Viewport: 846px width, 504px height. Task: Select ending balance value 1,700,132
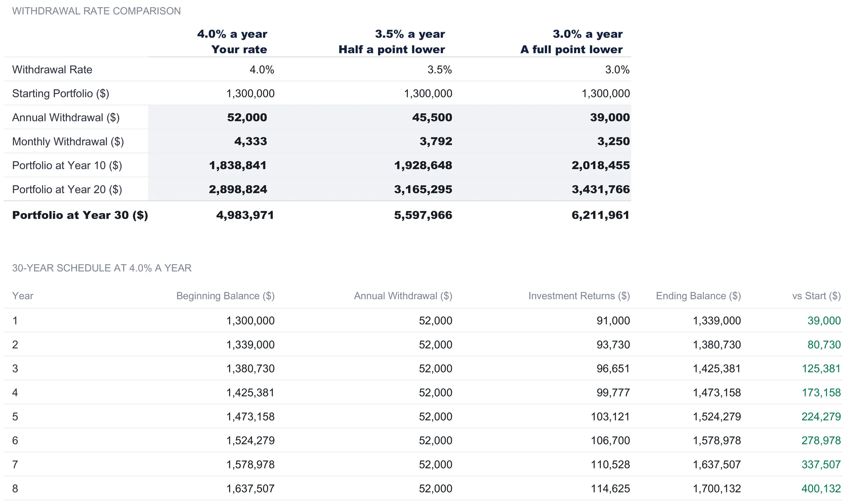tap(717, 489)
